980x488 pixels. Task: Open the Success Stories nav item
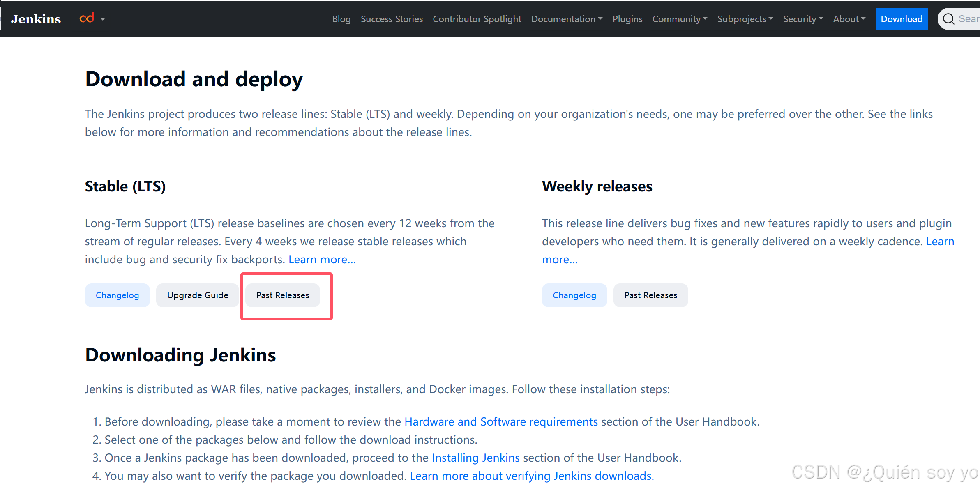[x=392, y=19]
